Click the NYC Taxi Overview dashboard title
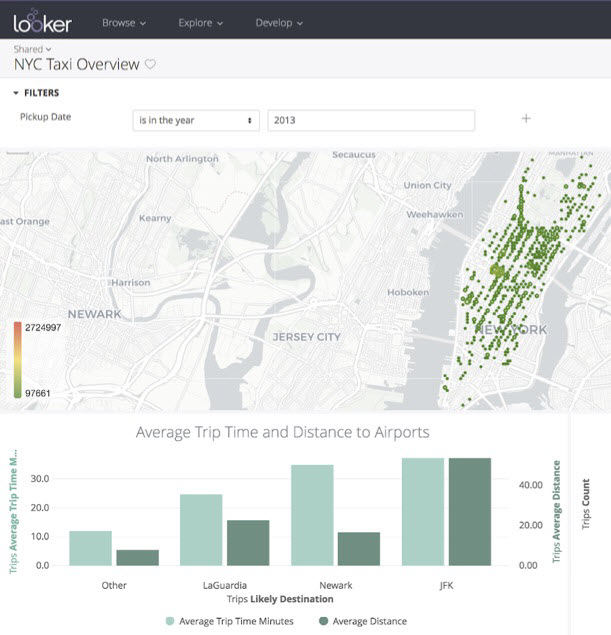Screen dimensions: 611x635 (x=76, y=64)
